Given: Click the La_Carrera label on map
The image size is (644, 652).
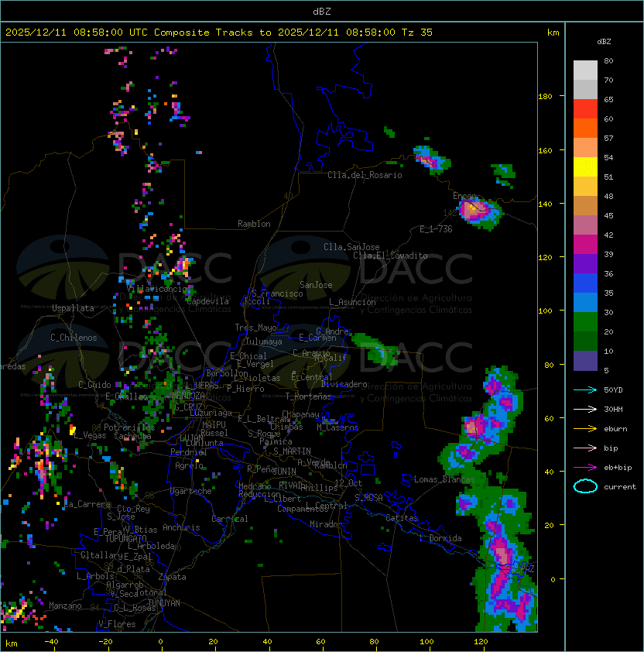Looking at the screenshot, I should 87,504.
